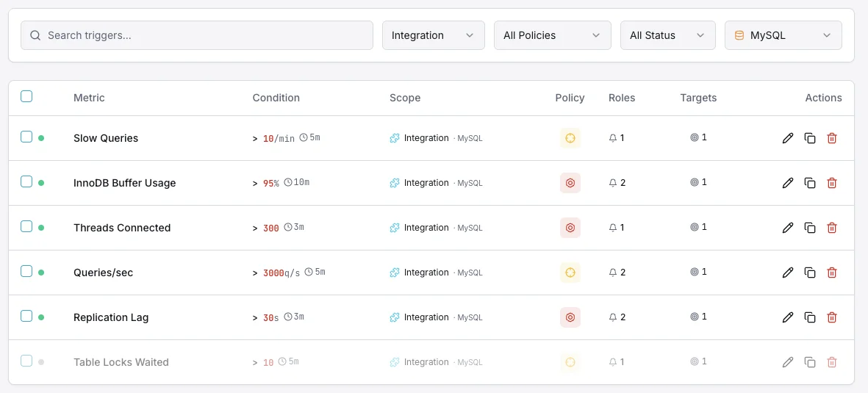
Task: Click the Slow Queries metric name
Action: [x=106, y=138]
